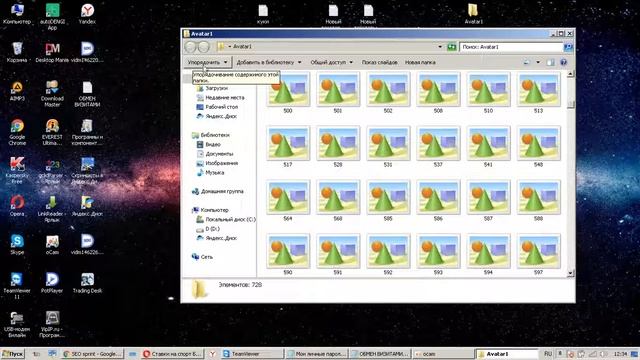Open Yandex browser desktop icon

(x=87, y=14)
